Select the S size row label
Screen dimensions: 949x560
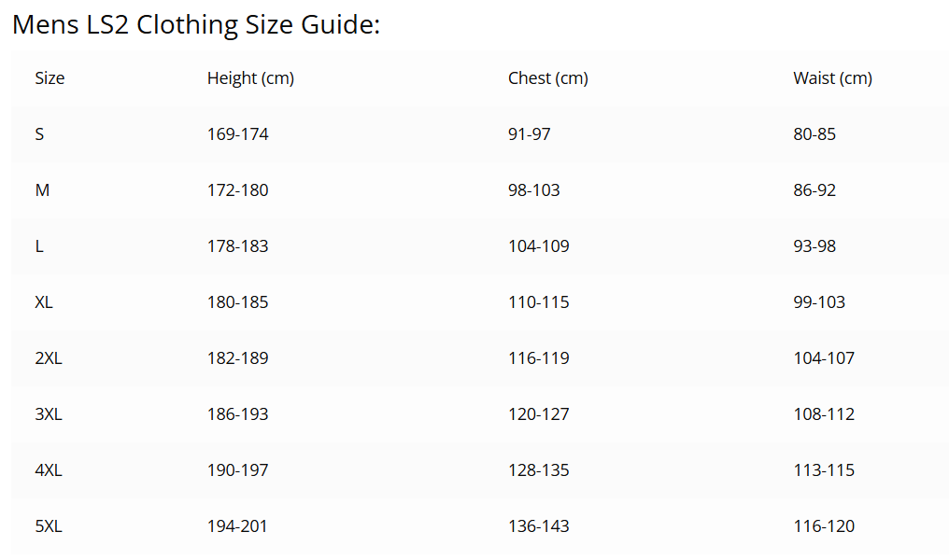(x=39, y=134)
